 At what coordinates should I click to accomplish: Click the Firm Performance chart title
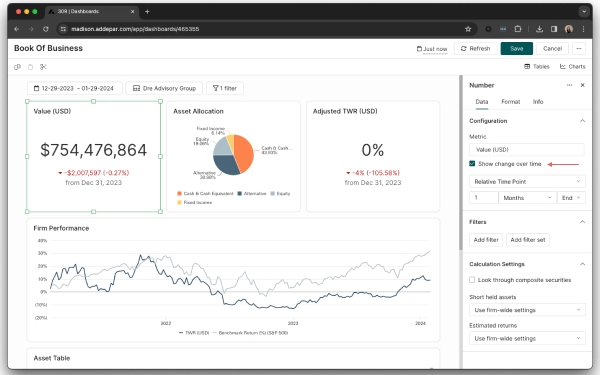(61, 228)
